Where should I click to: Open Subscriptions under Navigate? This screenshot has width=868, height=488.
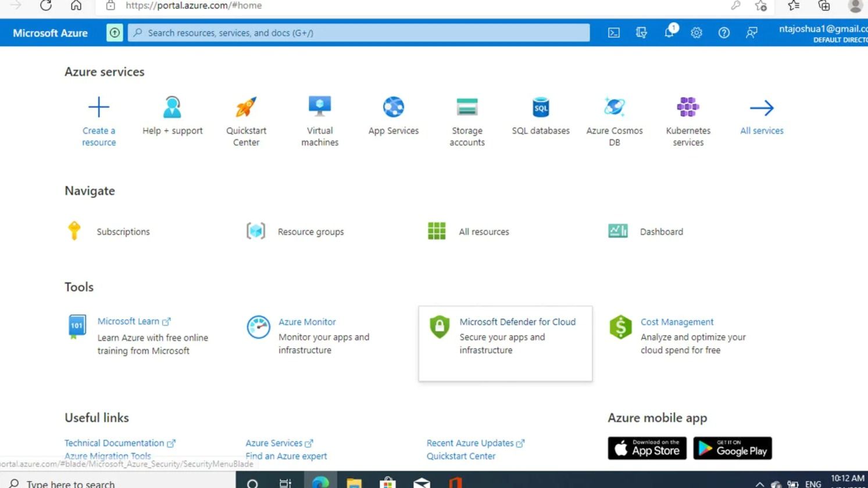123,232
